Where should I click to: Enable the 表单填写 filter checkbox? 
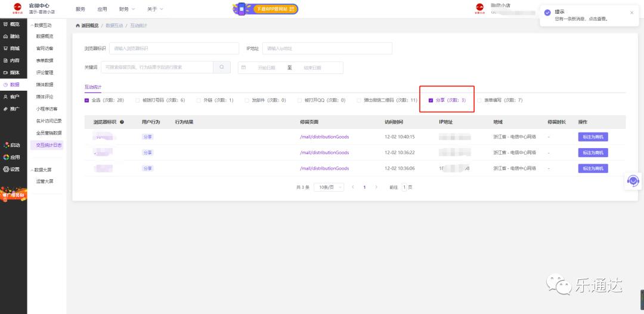pyautogui.click(x=479, y=100)
